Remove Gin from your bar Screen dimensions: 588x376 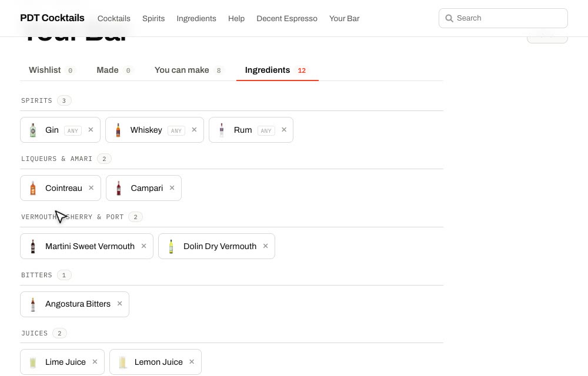point(91,130)
